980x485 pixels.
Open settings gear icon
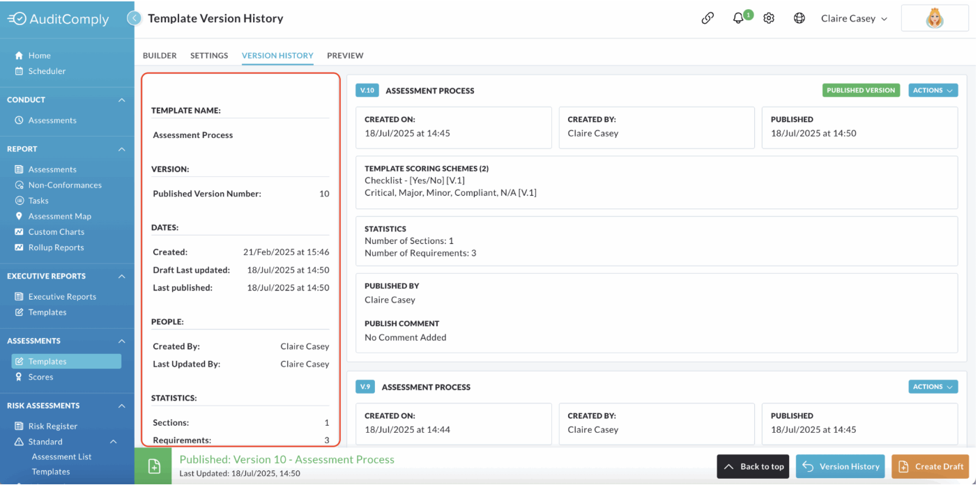pyautogui.click(x=769, y=19)
